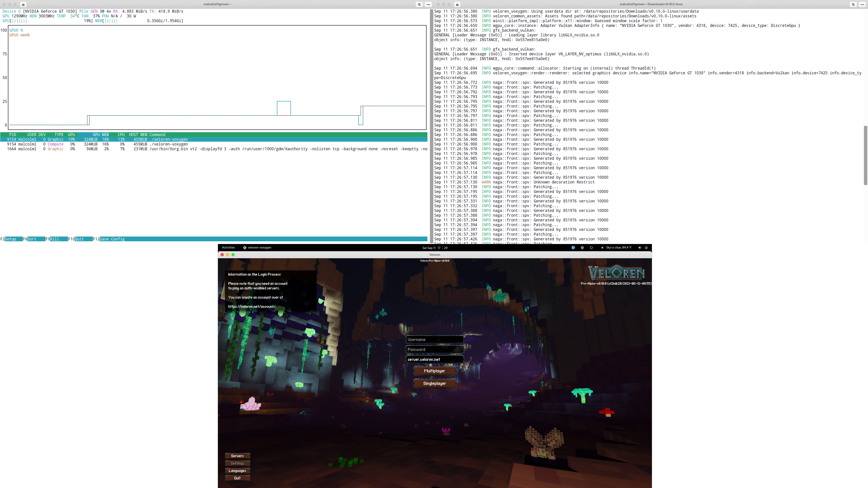This screenshot has width=868, height=488.
Task: Select F12 Save Config in nvtop
Action: coord(109,239)
